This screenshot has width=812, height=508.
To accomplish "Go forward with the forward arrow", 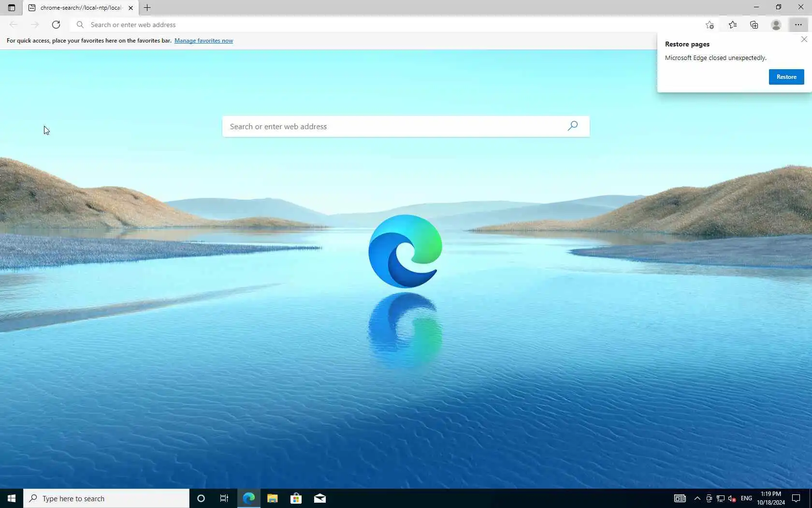I will [35, 25].
